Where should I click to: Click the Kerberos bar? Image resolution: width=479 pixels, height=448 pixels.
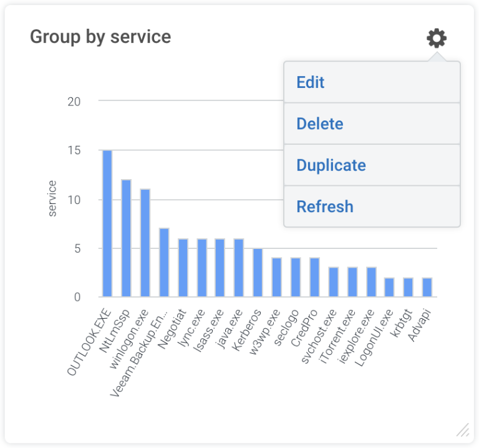pos(258,273)
